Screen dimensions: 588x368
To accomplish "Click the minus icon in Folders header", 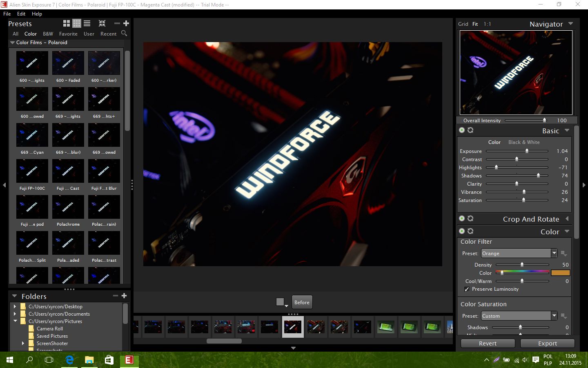I will [x=116, y=296].
